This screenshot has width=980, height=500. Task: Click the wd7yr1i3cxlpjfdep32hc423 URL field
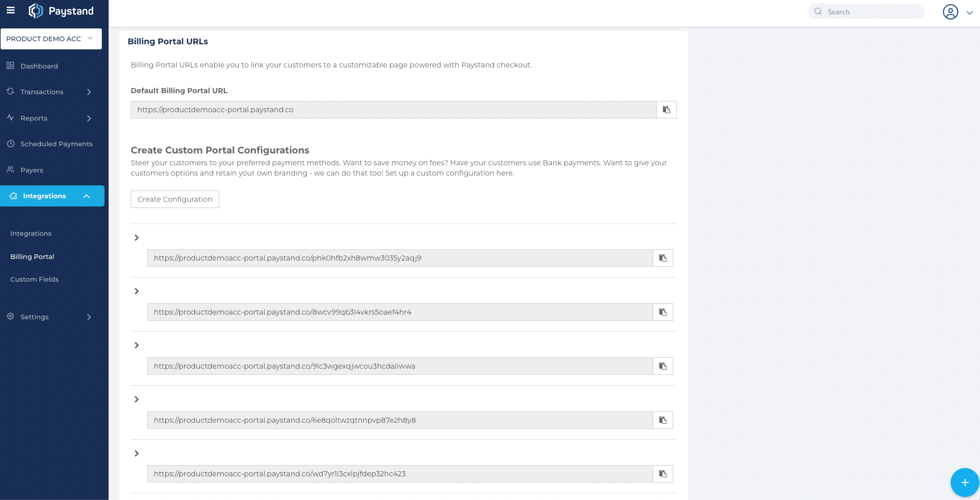(400, 474)
